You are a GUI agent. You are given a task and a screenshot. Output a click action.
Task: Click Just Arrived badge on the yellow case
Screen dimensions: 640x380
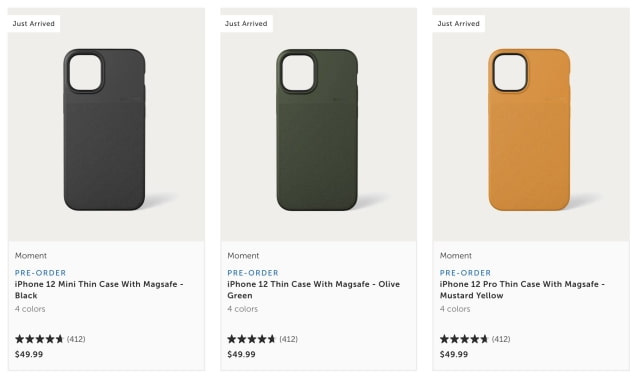458,24
